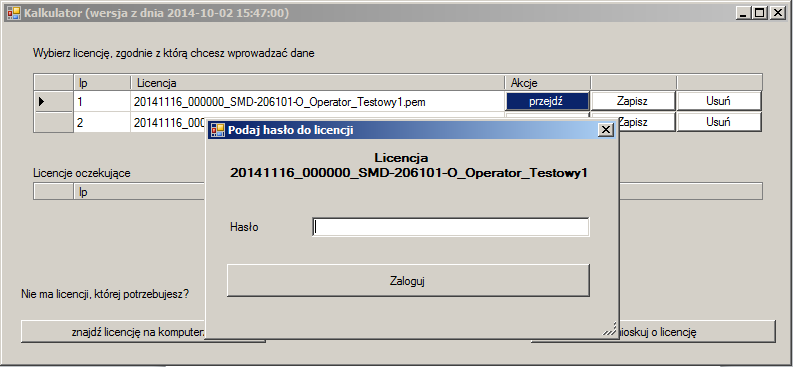Focus the Hasło password input field
Screen dimensions: 793x367
(451, 227)
